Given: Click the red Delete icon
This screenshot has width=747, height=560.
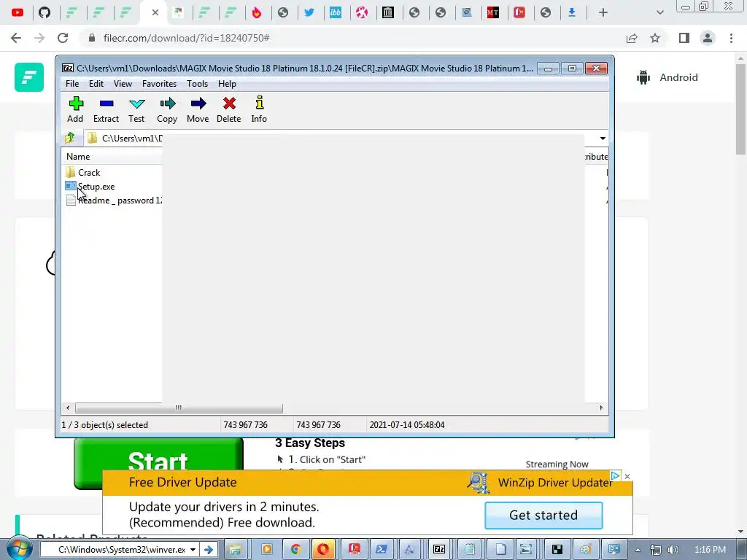Looking at the screenshot, I should click(x=228, y=109).
